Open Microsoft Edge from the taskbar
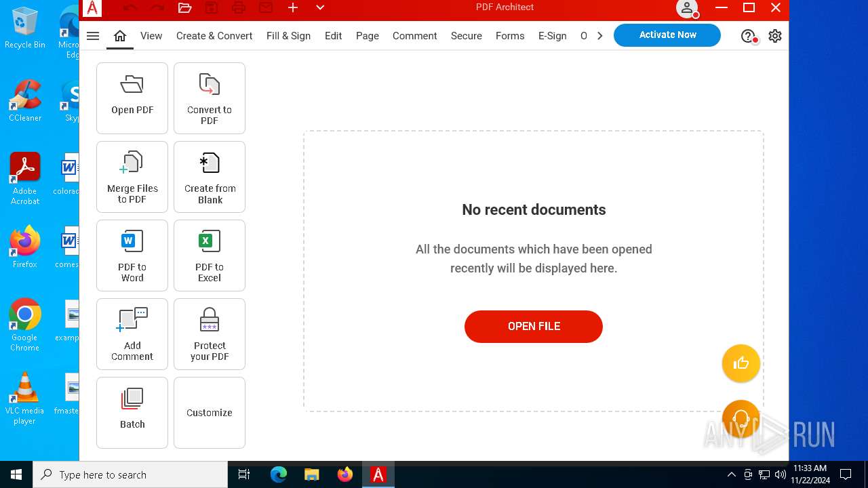Image resolution: width=868 pixels, height=488 pixels. [279, 474]
